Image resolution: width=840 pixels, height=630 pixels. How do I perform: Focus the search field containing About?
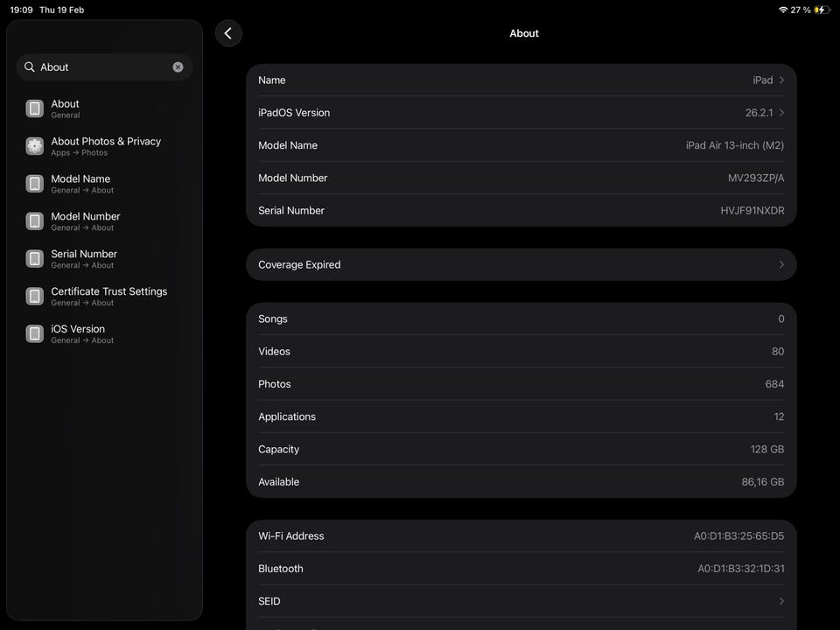click(x=104, y=67)
